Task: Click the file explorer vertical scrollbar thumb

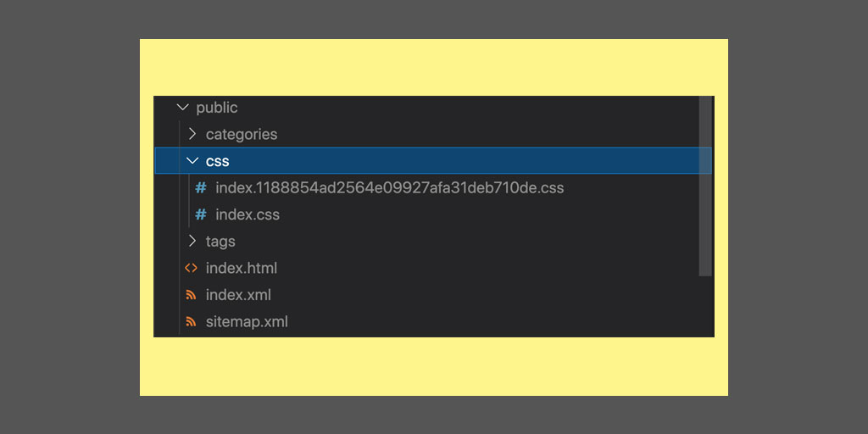Action: click(x=705, y=185)
